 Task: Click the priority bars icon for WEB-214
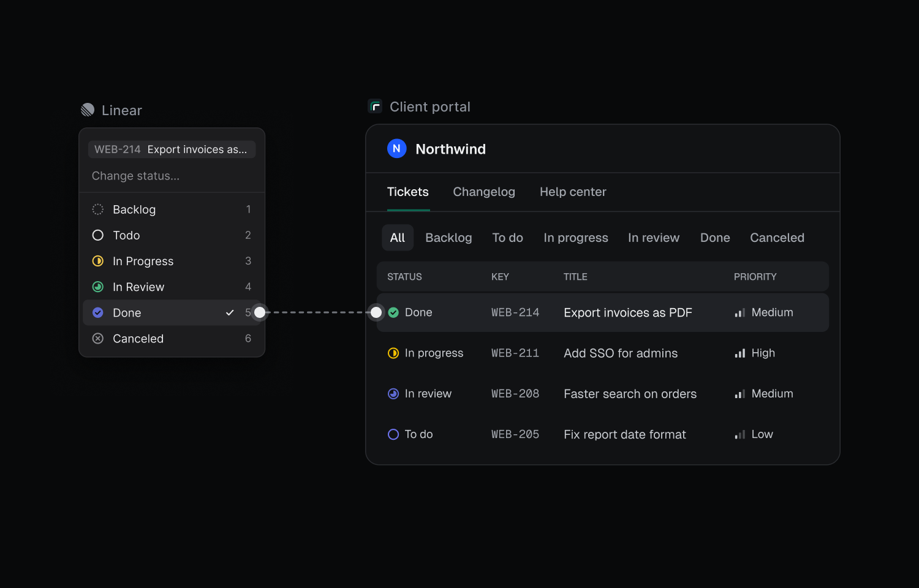pyautogui.click(x=740, y=313)
